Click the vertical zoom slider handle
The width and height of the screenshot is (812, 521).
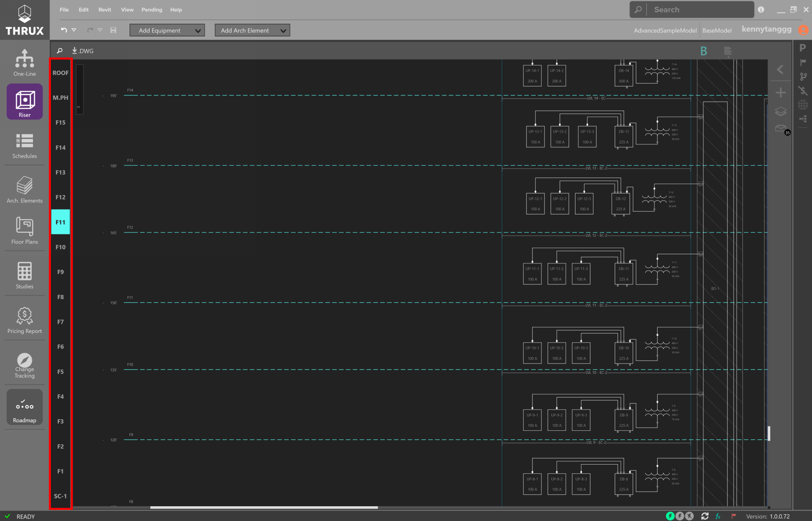(79, 107)
